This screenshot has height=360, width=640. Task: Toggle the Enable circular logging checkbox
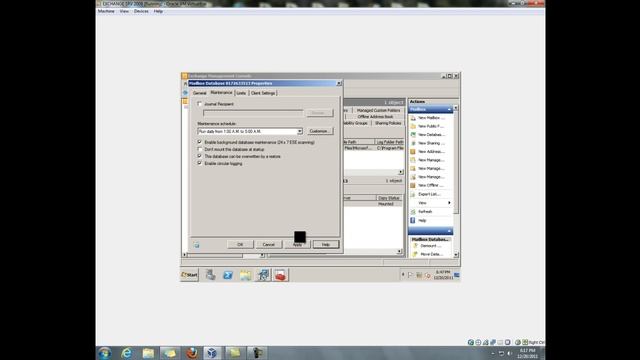[200, 163]
